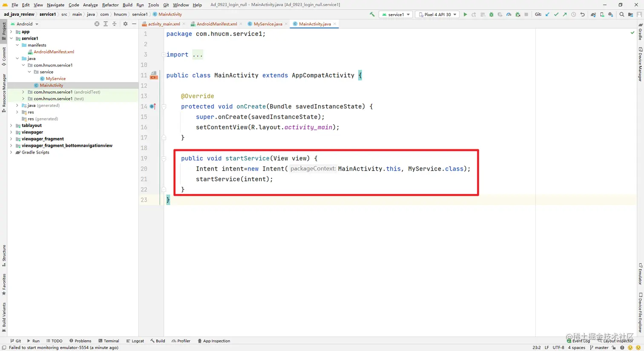Click the master Git branch in status bar
The image size is (644, 351).
[x=599, y=348]
